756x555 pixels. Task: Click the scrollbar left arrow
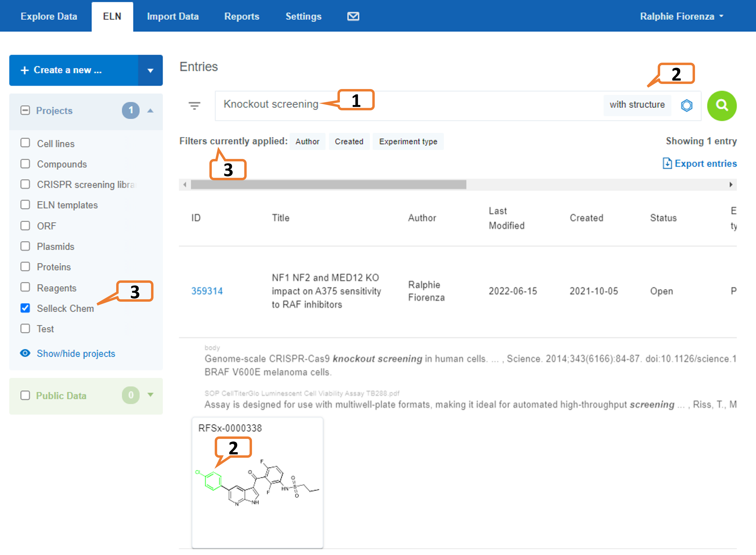184,184
